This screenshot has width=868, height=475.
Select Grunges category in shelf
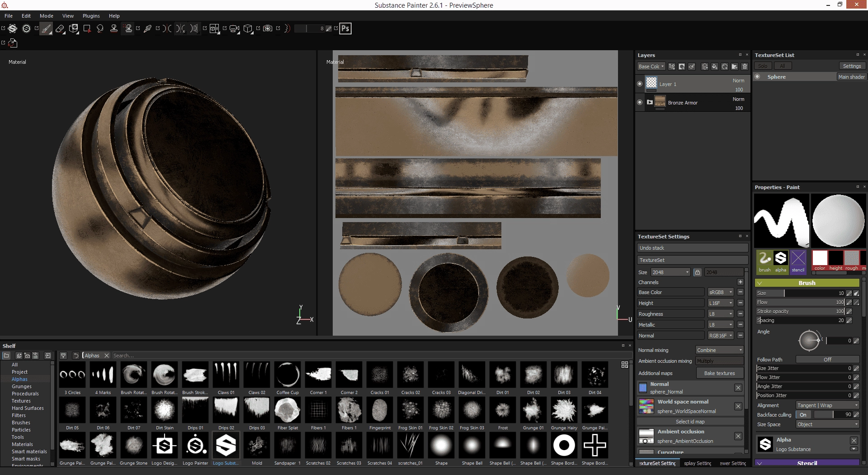(x=22, y=386)
